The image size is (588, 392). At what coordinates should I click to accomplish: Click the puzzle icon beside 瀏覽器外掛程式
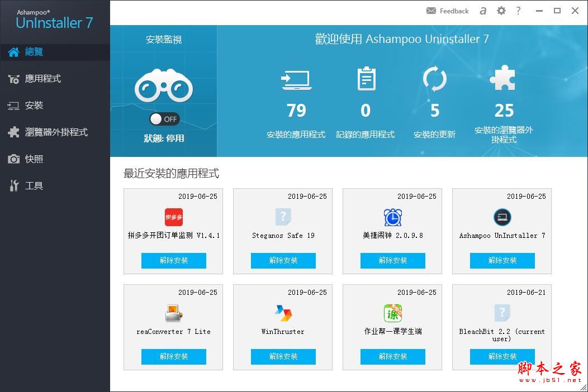tap(14, 132)
